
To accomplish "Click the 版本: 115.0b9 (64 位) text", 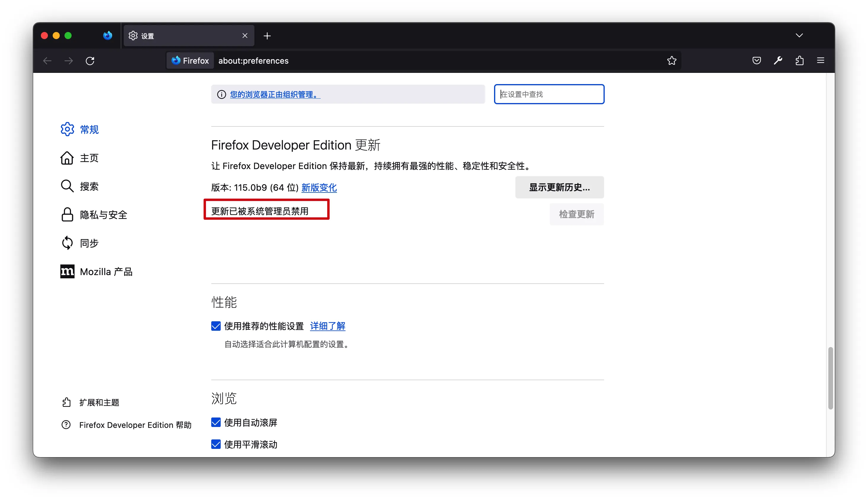I will 255,187.
